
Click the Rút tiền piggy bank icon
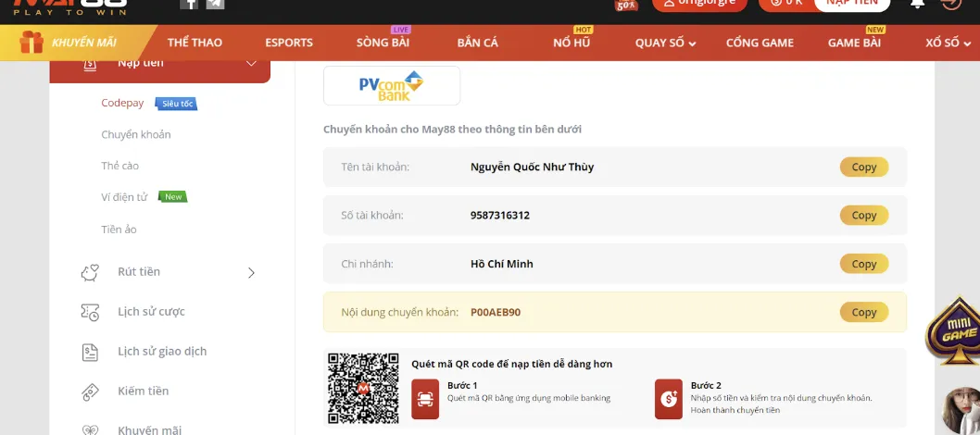[x=90, y=272]
